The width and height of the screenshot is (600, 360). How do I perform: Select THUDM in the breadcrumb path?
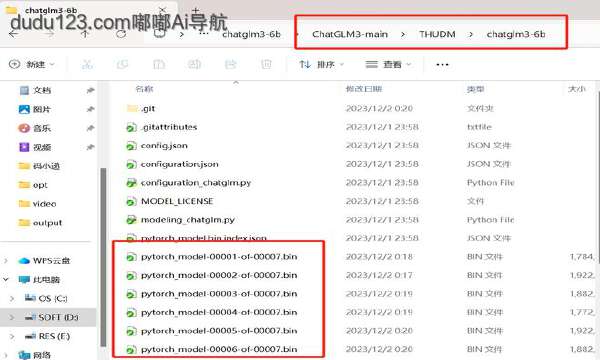437,34
